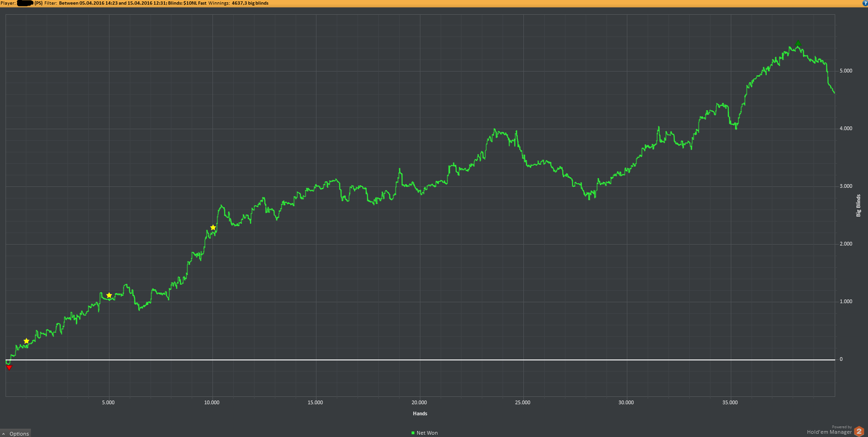The height and width of the screenshot is (437, 868).
Task: Click the Winnings 4637,3 big blinds text
Action: (x=238, y=3)
